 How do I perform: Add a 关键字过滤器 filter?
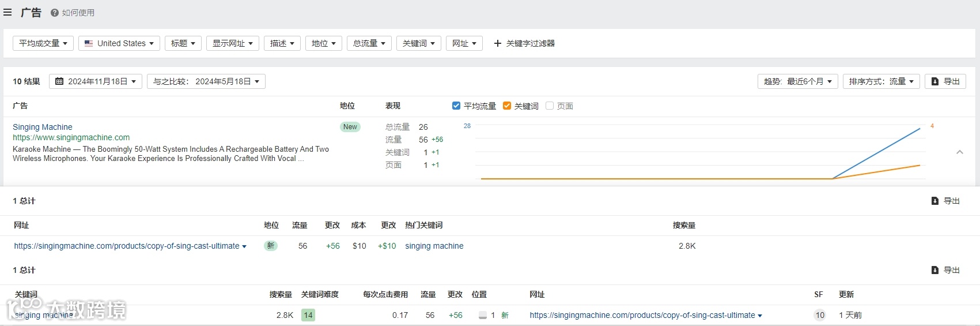tap(524, 43)
